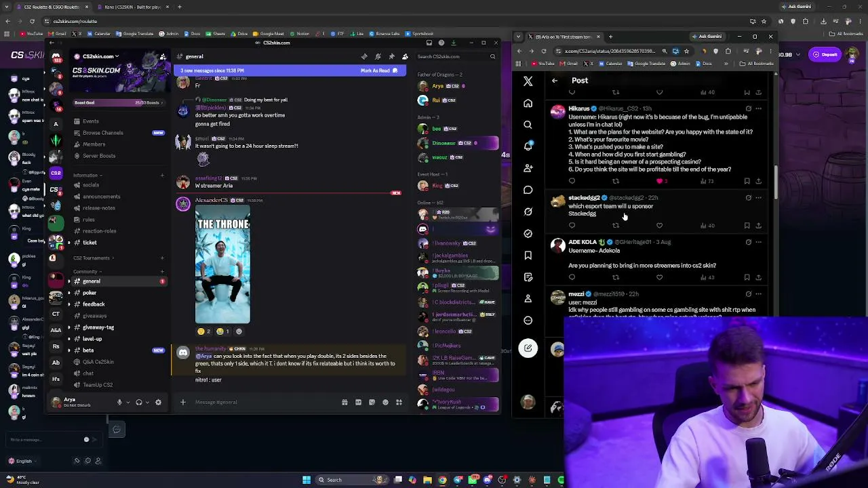
Task: Open the announcements channel
Action: (x=101, y=197)
